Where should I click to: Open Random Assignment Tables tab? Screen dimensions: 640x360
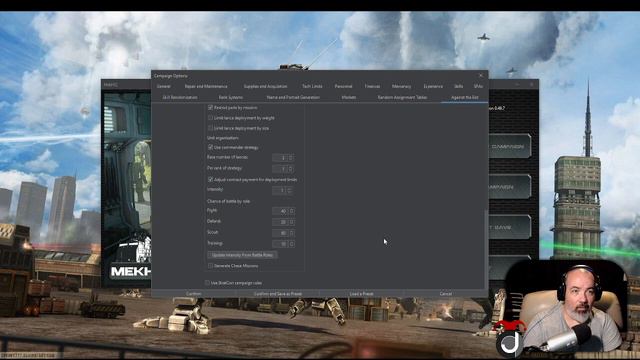click(402, 98)
